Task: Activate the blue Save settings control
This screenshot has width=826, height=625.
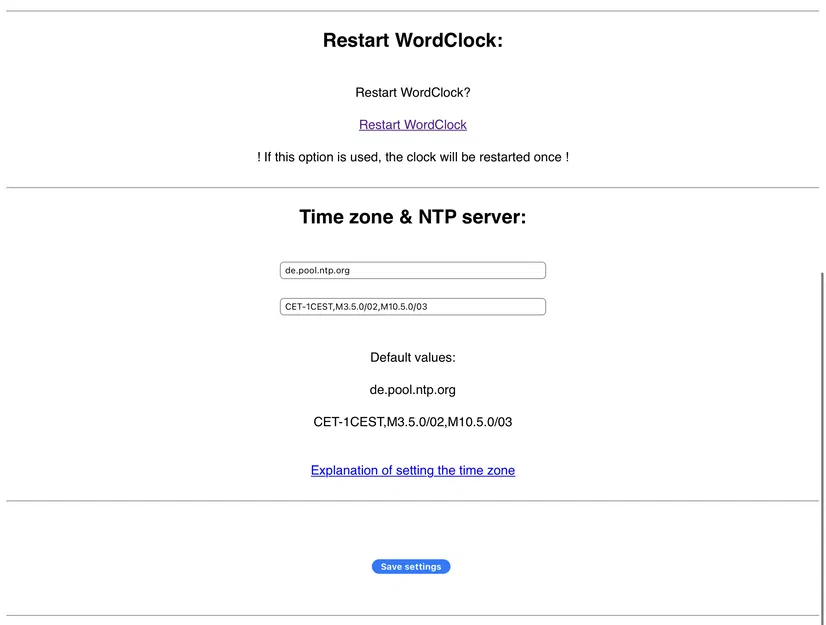Action: 411,566
